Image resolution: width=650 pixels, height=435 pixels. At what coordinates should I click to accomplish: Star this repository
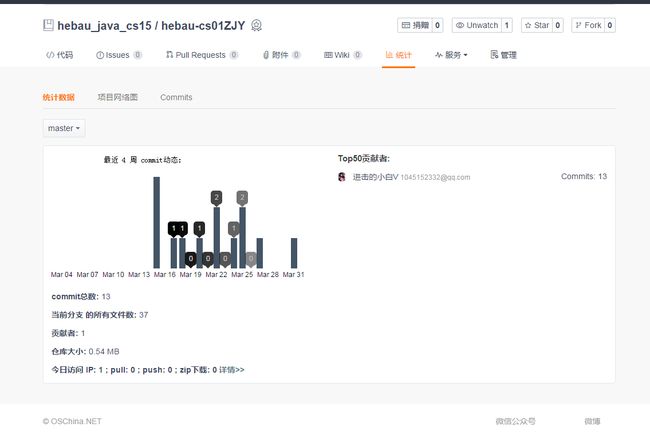(x=537, y=25)
